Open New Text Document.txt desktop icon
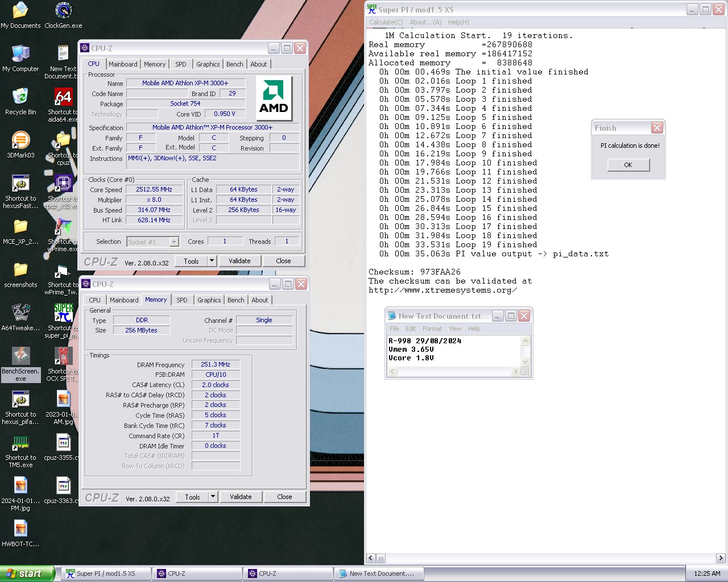The height and width of the screenshot is (582, 728). click(63, 61)
